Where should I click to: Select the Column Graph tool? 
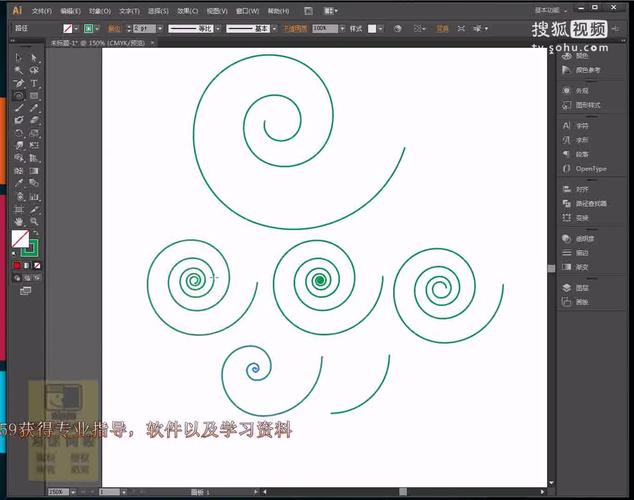[34, 196]
